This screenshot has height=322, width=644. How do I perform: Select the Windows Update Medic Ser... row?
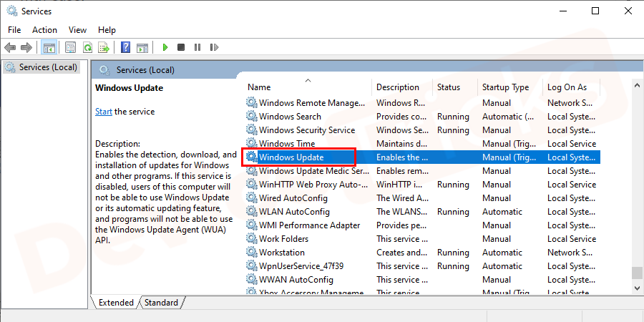click(423, 171)
